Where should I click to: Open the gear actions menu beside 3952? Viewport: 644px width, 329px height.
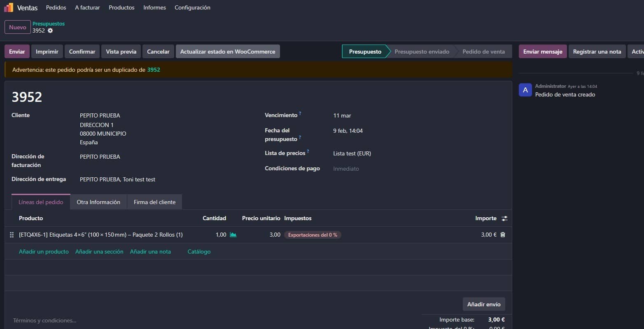[x=50, y=31]
